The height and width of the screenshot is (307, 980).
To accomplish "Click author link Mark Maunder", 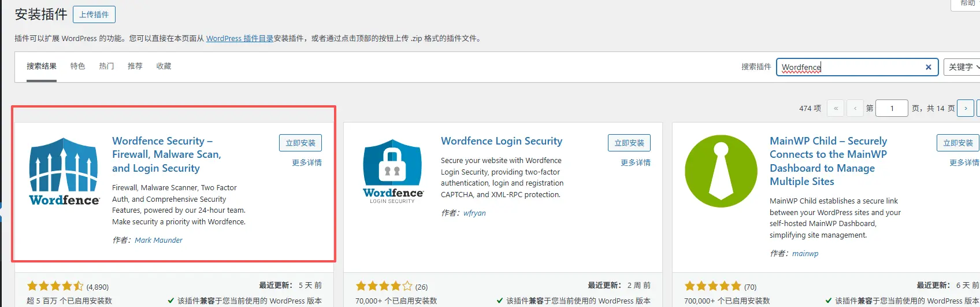I will point(158,241).
